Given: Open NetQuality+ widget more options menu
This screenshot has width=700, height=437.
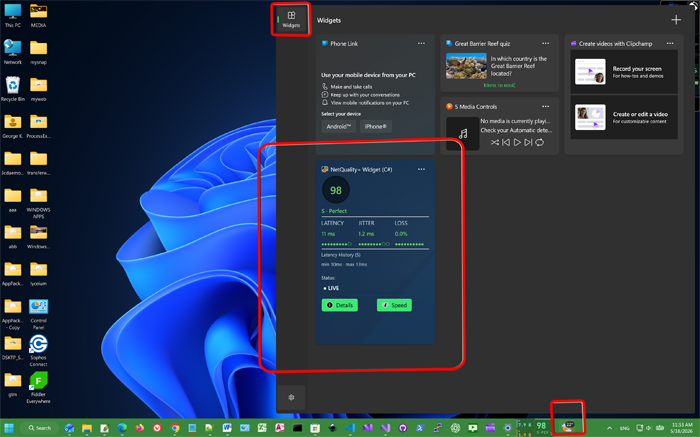Looking at the screenshot, I should [x=421, y=169].
